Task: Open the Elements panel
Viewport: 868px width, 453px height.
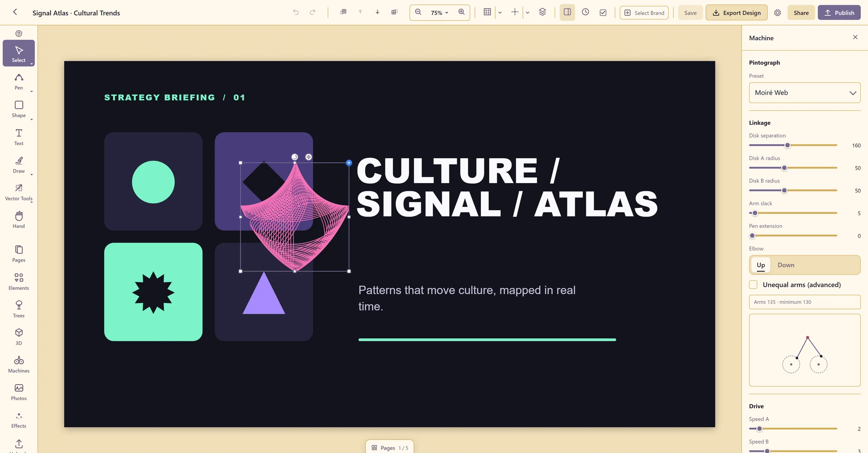Action: pyautogui.click(x=19, y=282)
